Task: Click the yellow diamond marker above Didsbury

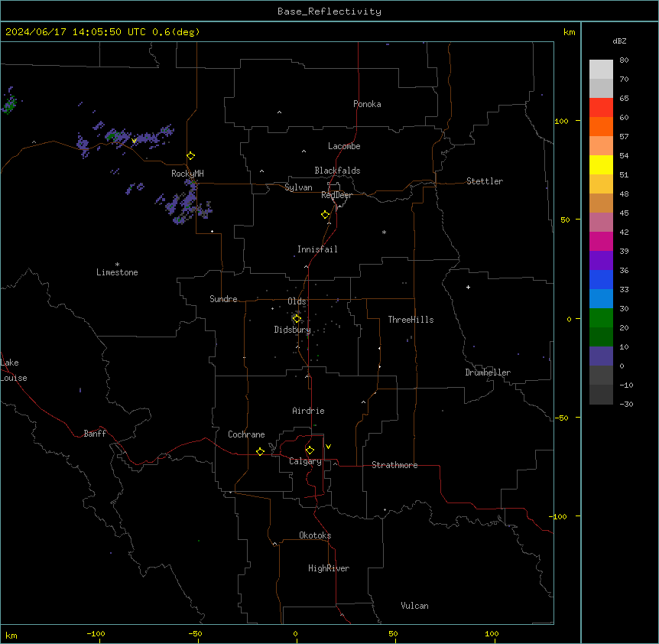Action: click(297, 319)
